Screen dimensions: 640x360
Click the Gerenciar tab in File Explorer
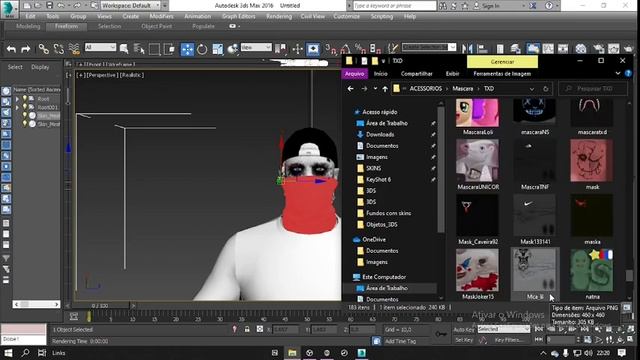coord(502,62)
